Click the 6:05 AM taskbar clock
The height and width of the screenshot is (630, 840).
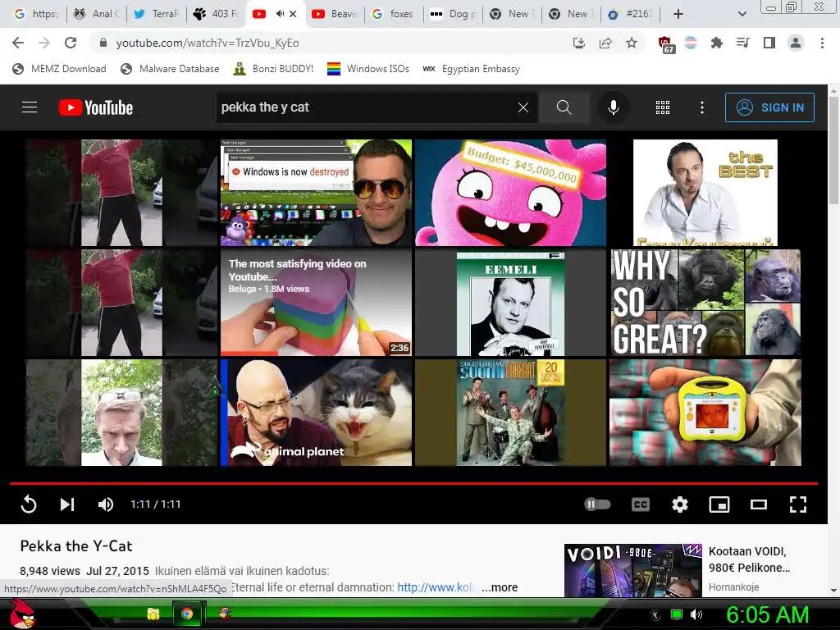tap(767, 614)
